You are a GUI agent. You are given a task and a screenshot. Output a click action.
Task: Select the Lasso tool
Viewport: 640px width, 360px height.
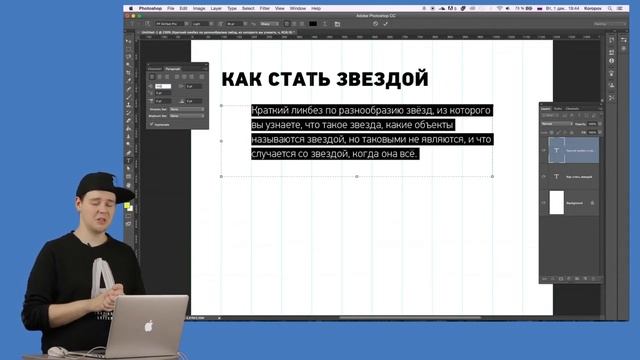click(x=129, y=57)
